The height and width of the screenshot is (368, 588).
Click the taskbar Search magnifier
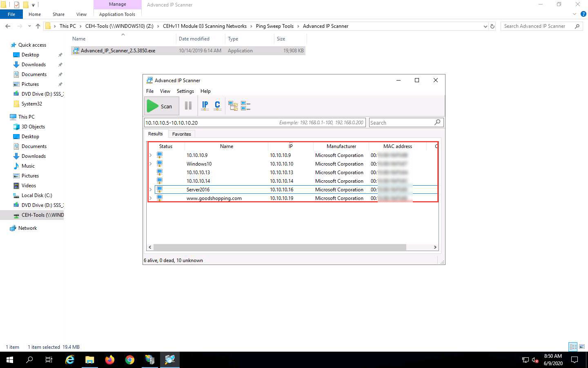tap(29, 360)
